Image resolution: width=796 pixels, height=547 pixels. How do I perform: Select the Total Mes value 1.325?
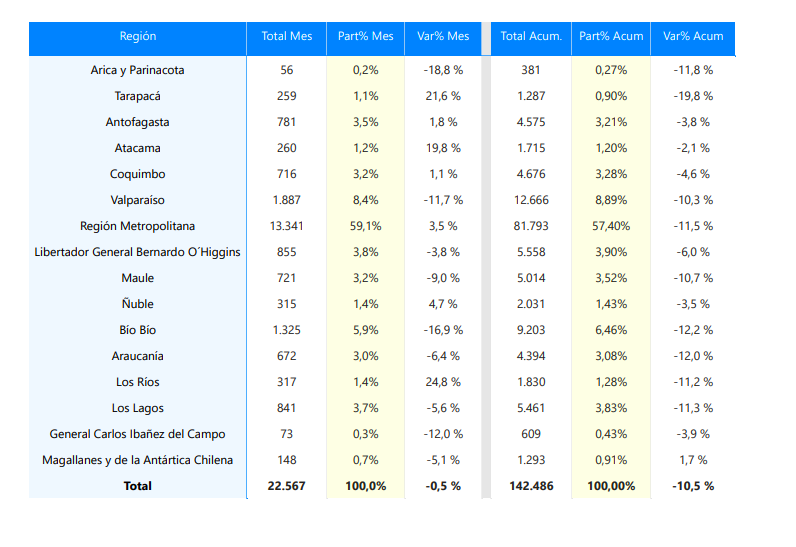287,330
